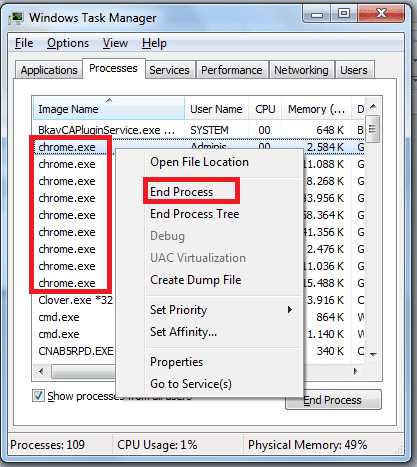Viewport: 417px width, 467px height.
Task: Switch to the Services tab
Action: [169, 70]
